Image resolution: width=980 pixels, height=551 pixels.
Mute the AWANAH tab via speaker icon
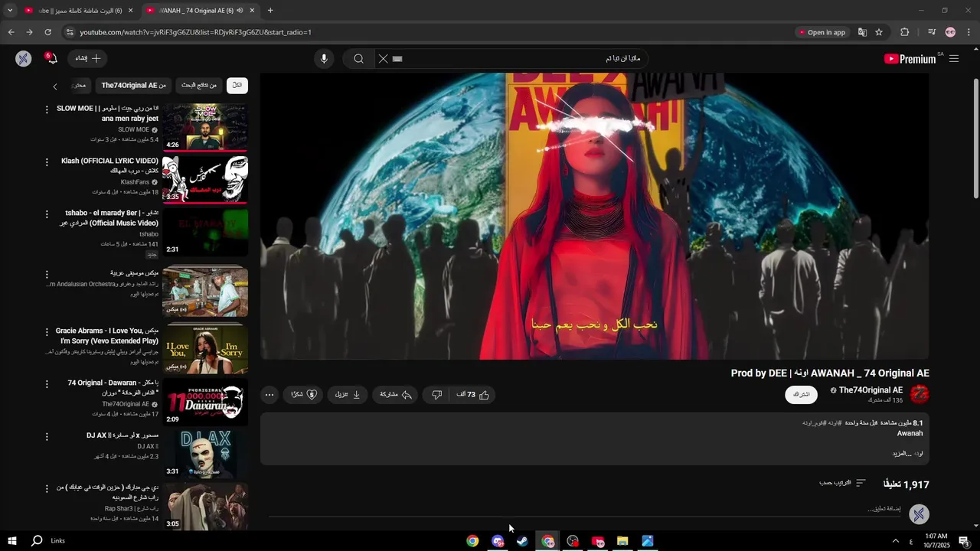pos(240,11)
